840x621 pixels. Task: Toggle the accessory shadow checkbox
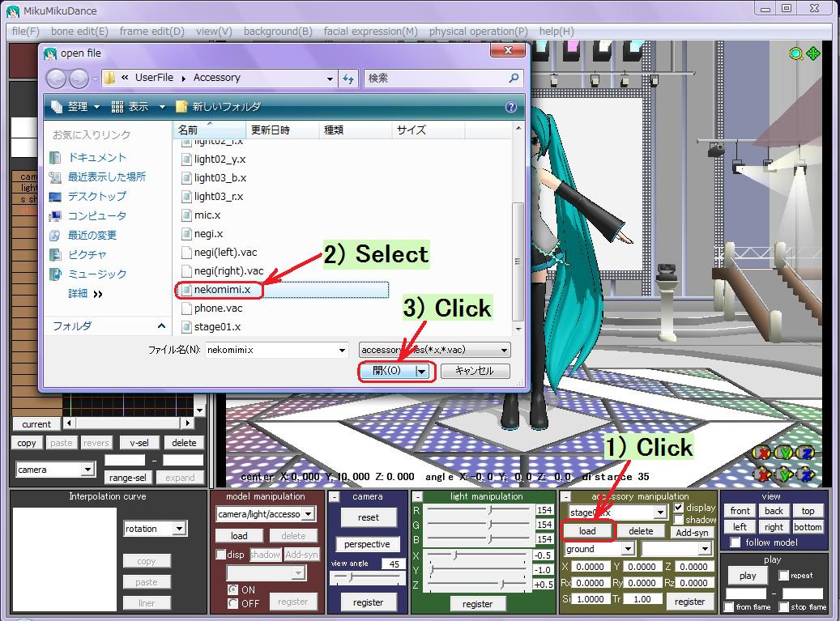pos(679,519)
